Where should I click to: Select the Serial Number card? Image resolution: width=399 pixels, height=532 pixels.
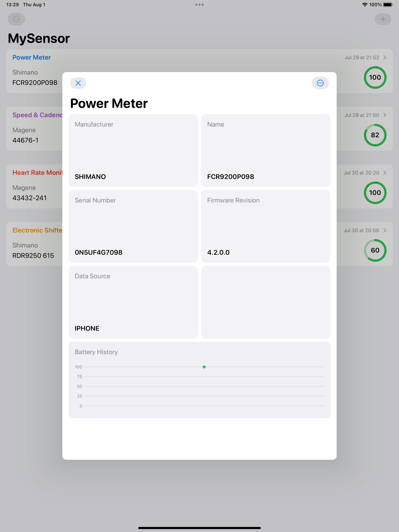click(x=133, y=226)
